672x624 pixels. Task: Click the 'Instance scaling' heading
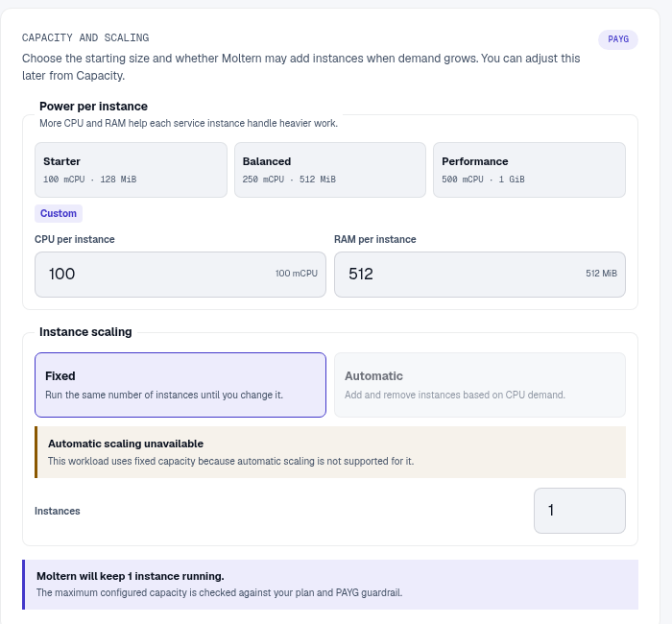pos(85,332)
